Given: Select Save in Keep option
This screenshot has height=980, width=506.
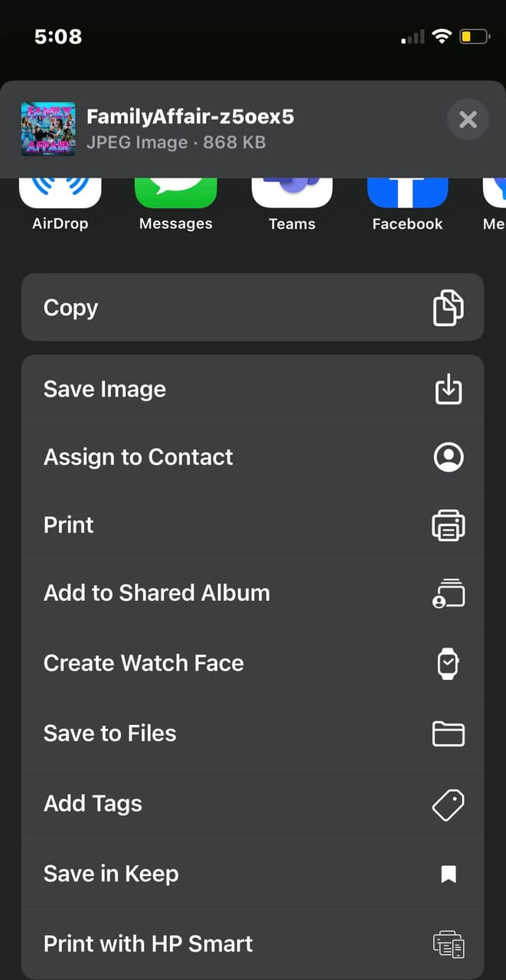Looking at the screenshot, I should pyautogui.click(x=111, y=874).
